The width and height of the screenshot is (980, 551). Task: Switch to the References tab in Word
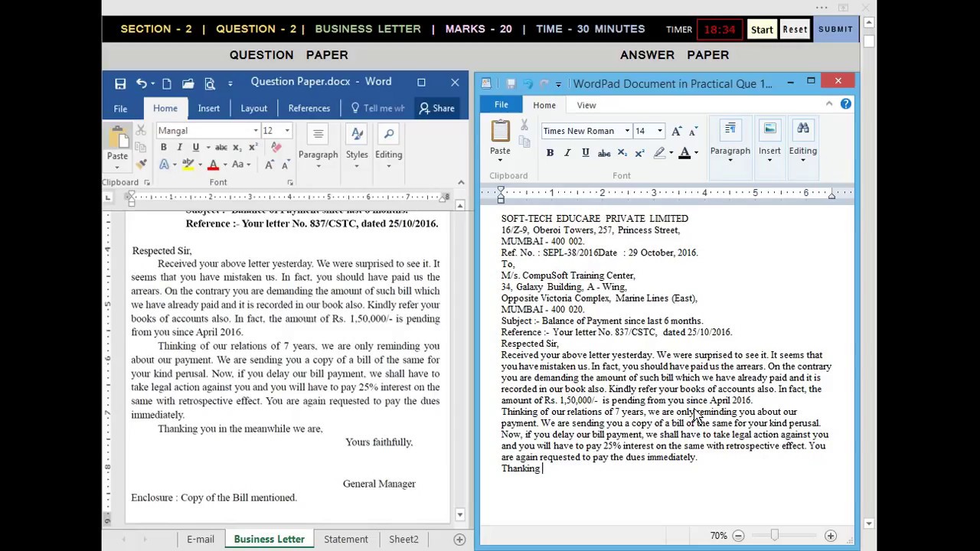[x=309, y=109]
